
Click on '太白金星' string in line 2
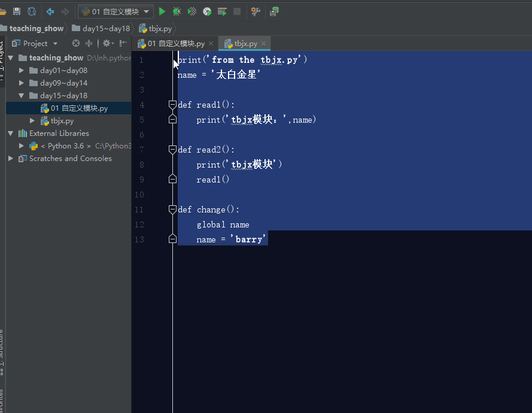(236, 75)
